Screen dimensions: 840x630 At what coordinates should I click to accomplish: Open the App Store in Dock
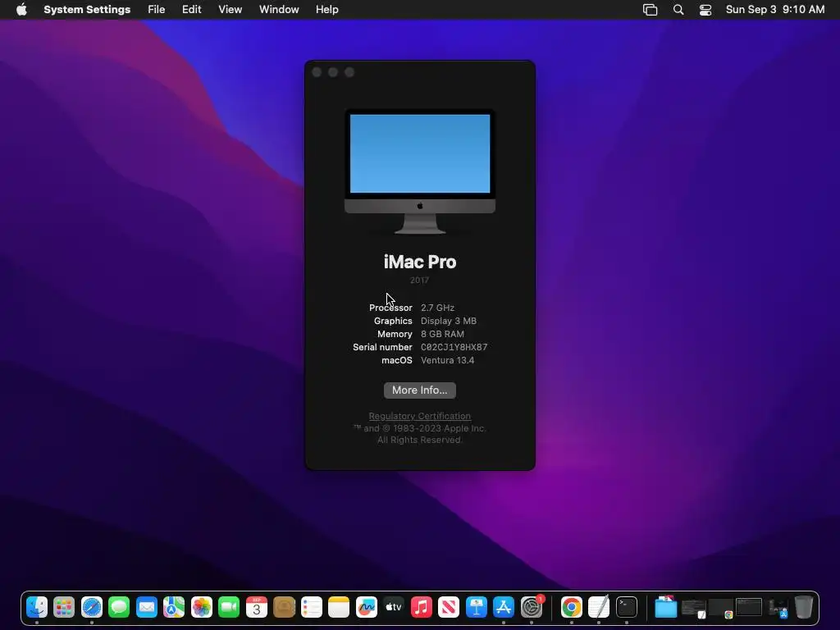(504, 607)
